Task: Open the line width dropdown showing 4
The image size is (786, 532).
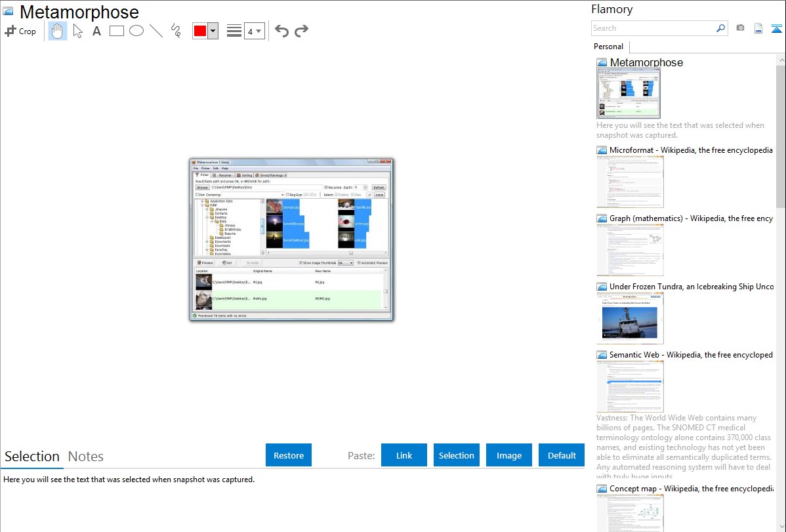Action: tap(255, 31)
